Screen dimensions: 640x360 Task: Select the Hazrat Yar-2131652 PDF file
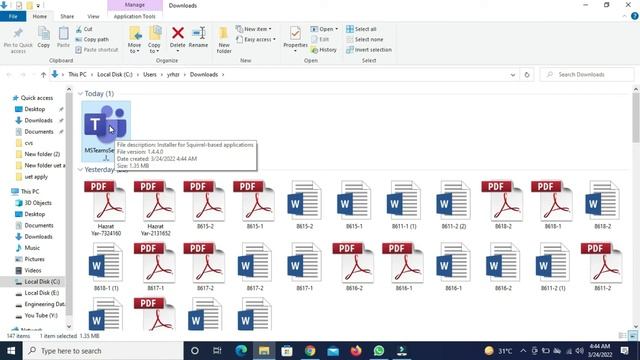[156, 209]
